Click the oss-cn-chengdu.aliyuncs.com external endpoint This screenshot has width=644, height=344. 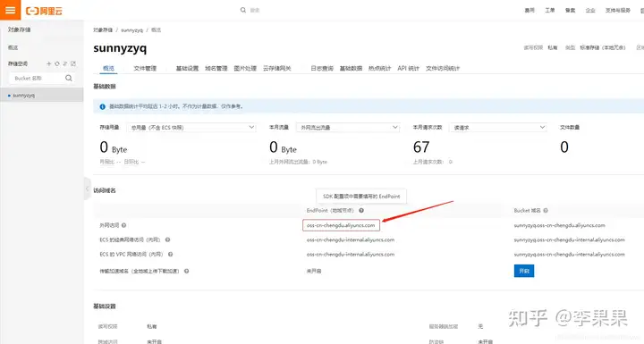[x=341, y=225]
